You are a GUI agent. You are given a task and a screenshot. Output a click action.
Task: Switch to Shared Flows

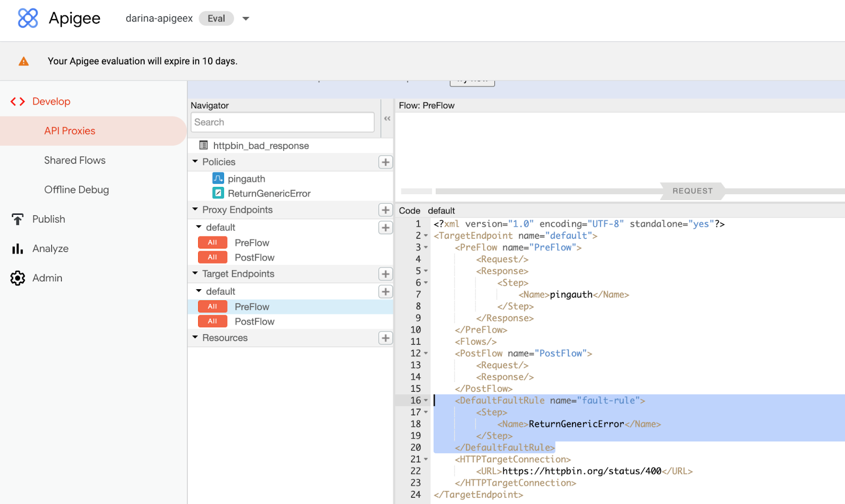tap(74, 160)
